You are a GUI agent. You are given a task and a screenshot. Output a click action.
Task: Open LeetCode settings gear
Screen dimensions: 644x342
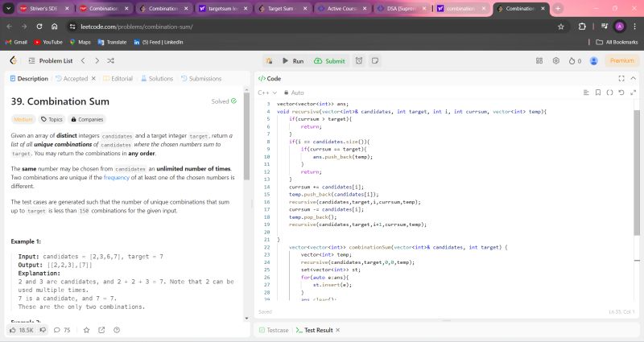coord(555,60)
